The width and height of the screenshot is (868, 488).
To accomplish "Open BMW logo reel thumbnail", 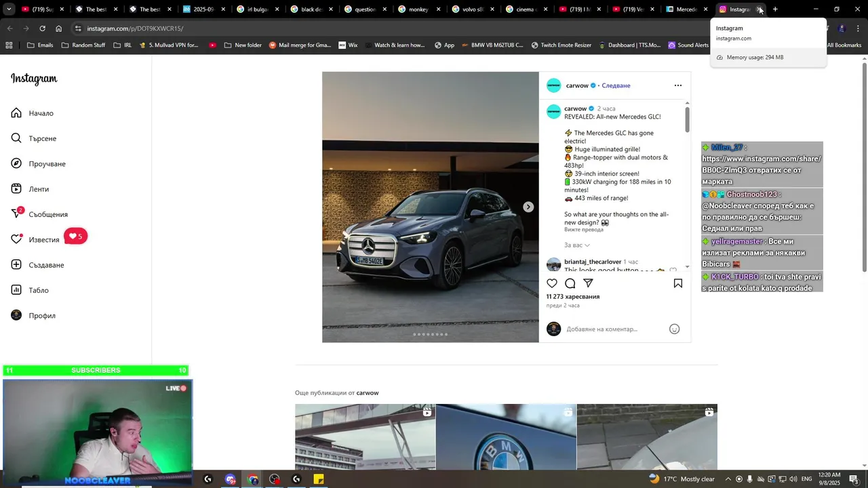I will [506, 436].
